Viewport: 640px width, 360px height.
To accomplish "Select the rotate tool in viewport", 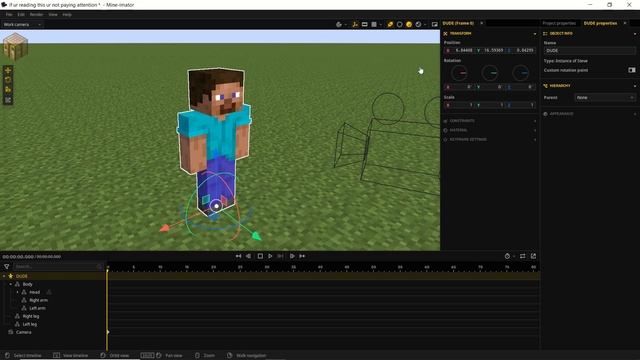I will click(x=8, y=80).
